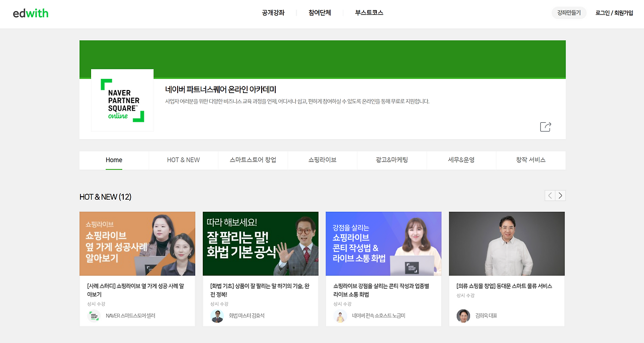Open the 세무&운영 category tab

click(x=461, y=160)
